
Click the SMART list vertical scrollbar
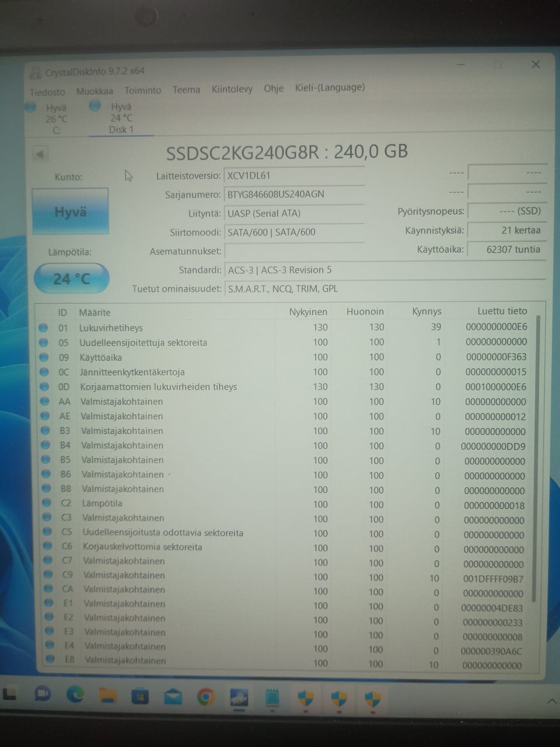[x=537, y=458]
